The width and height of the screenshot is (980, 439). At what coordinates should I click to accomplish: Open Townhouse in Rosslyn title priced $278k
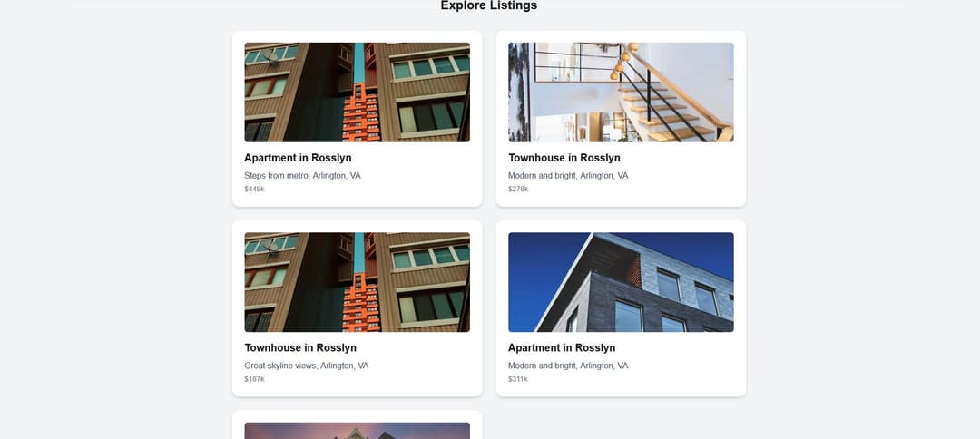click(564, 158)
